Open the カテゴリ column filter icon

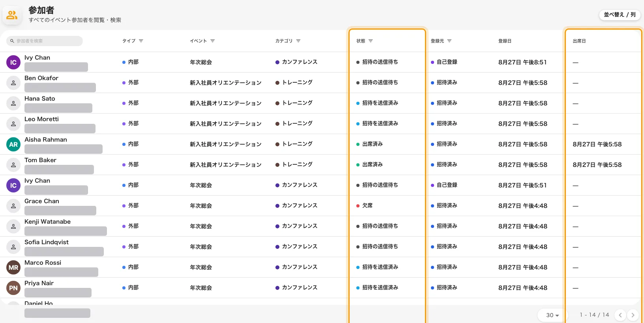pyautogui.click(x=298, y=41)
